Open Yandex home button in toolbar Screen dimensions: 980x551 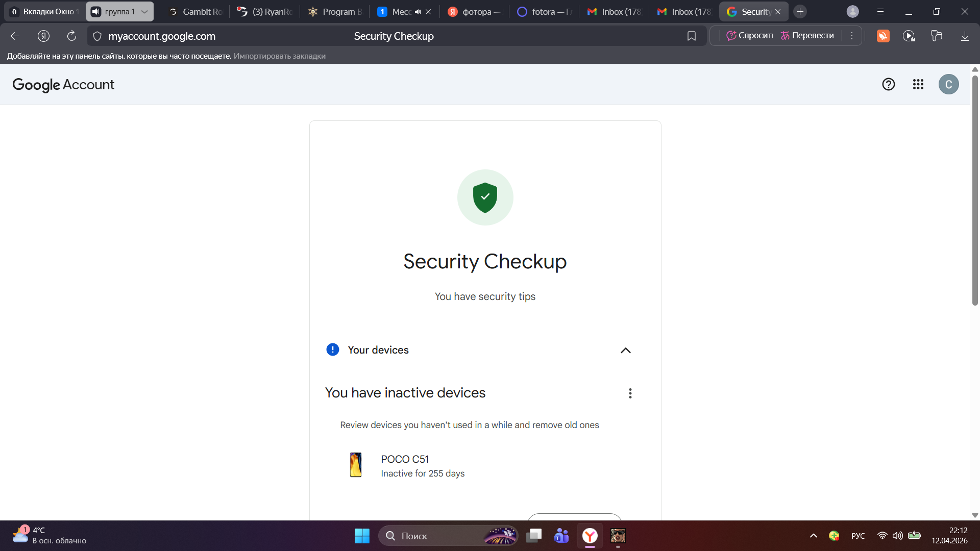coord(43,36)
